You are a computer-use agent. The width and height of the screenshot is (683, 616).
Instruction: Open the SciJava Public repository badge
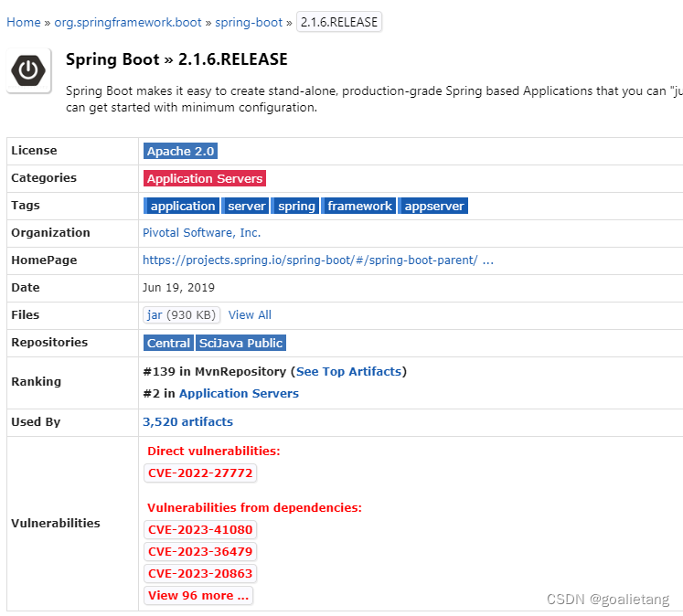point(240,343)
